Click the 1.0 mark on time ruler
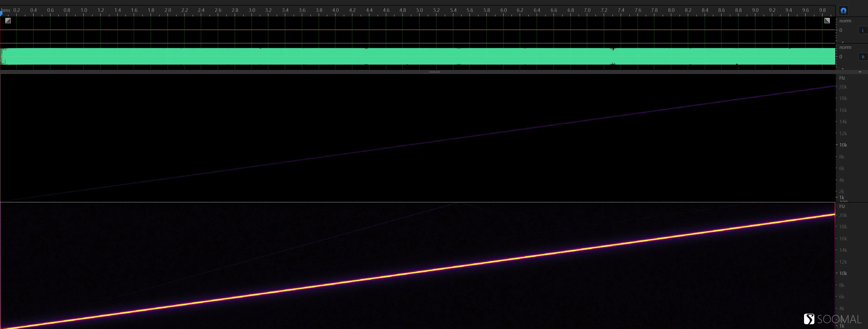The width and height of the screenshot is (868, 329). [84, 10]
